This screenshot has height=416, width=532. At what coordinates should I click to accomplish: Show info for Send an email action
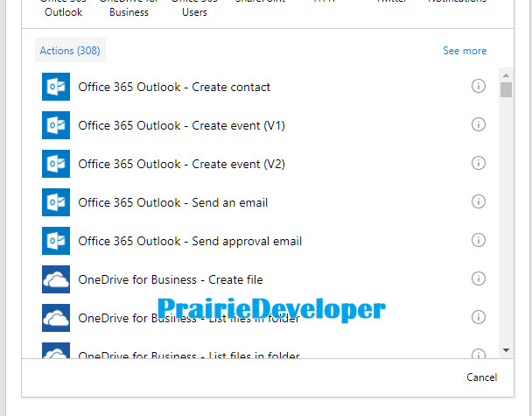pos(479,201)
